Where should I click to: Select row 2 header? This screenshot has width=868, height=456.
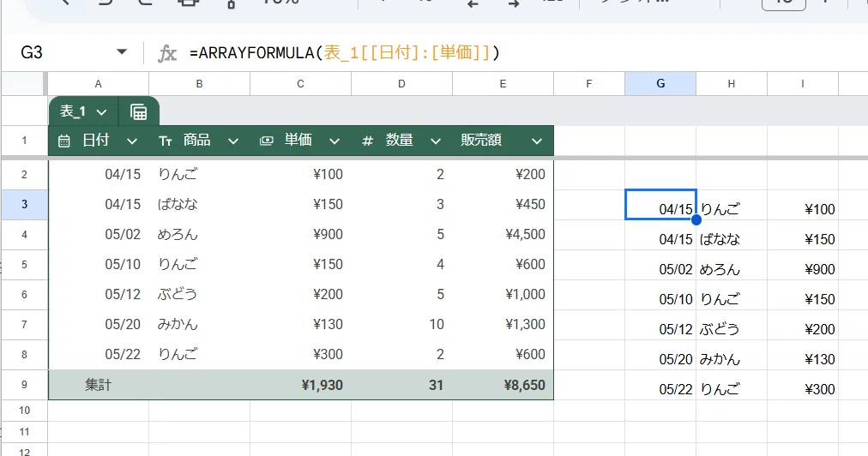pos(24,174)
